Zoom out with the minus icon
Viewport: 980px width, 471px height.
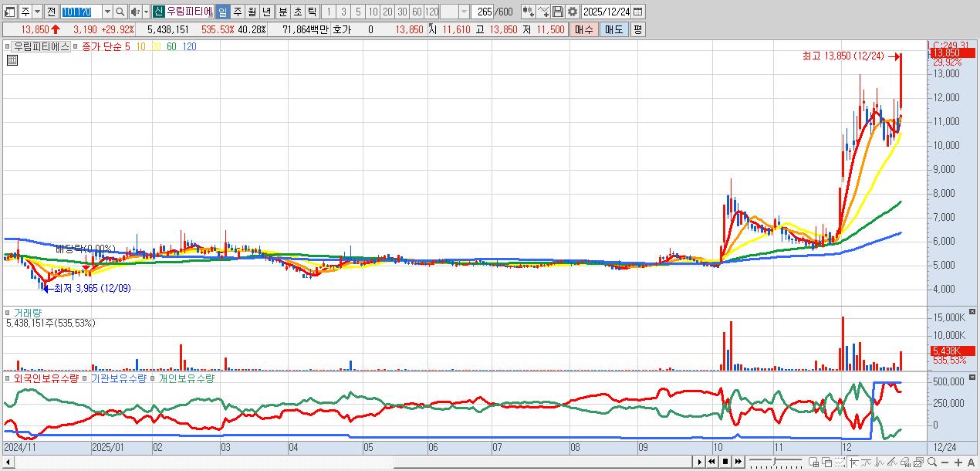945,463
